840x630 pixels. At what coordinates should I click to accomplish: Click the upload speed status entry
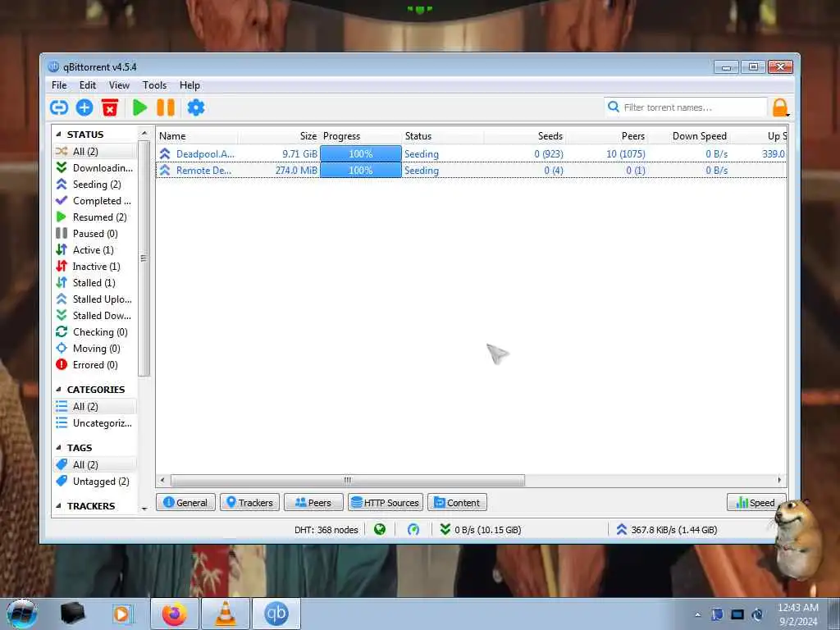667,530
